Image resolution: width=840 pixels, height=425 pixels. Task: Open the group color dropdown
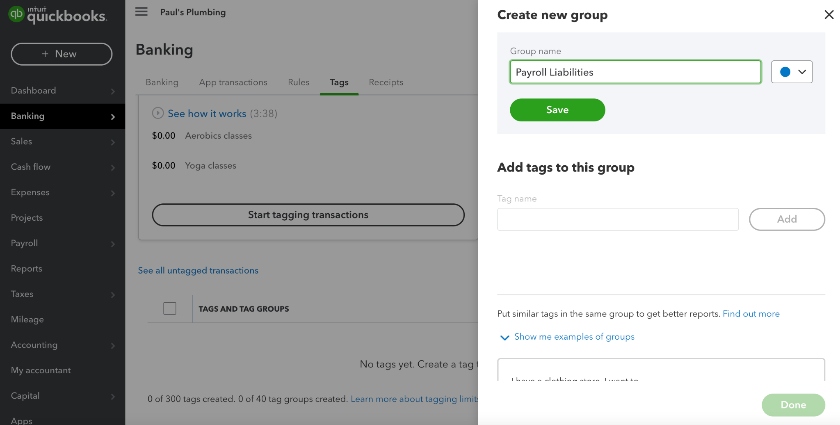(792, 72)
